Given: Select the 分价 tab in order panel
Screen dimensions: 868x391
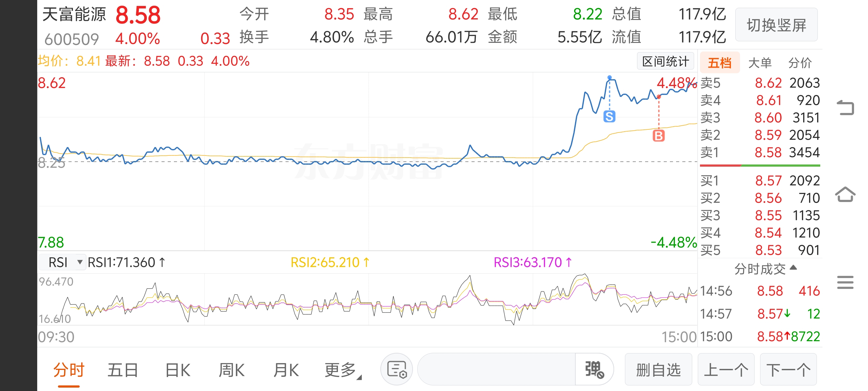Looking at the screenshot, I should (x=799, y=63).
